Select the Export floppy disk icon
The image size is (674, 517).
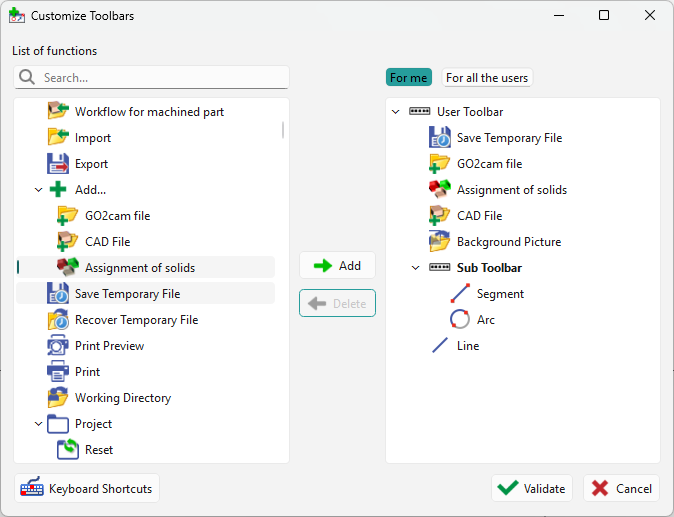(x=58, y=164)
